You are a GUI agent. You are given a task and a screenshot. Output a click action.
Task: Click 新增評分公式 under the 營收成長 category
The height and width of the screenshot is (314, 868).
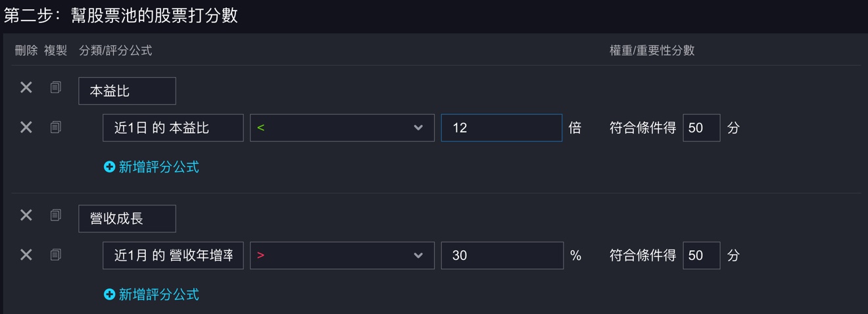click(x=152, y=294)
